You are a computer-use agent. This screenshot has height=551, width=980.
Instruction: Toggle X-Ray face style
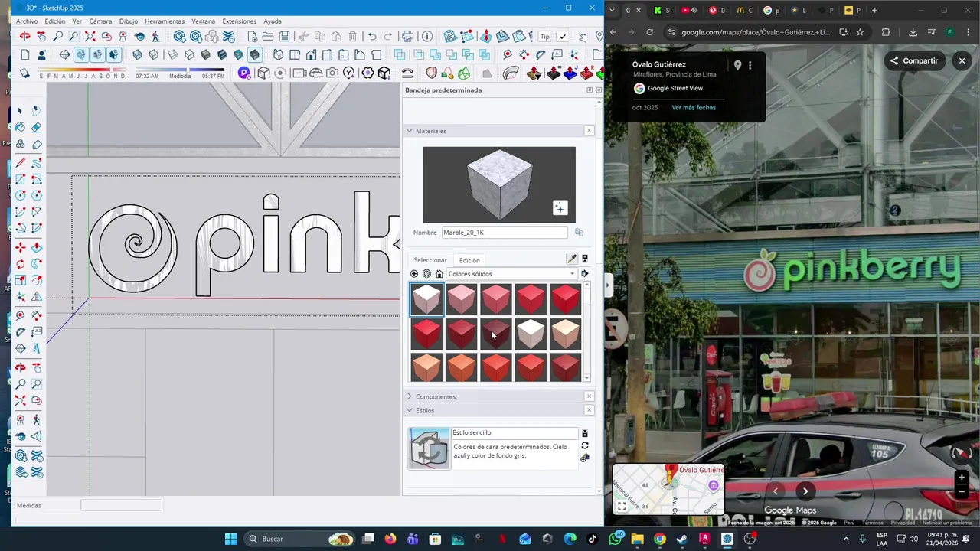[x=137, y=55]
